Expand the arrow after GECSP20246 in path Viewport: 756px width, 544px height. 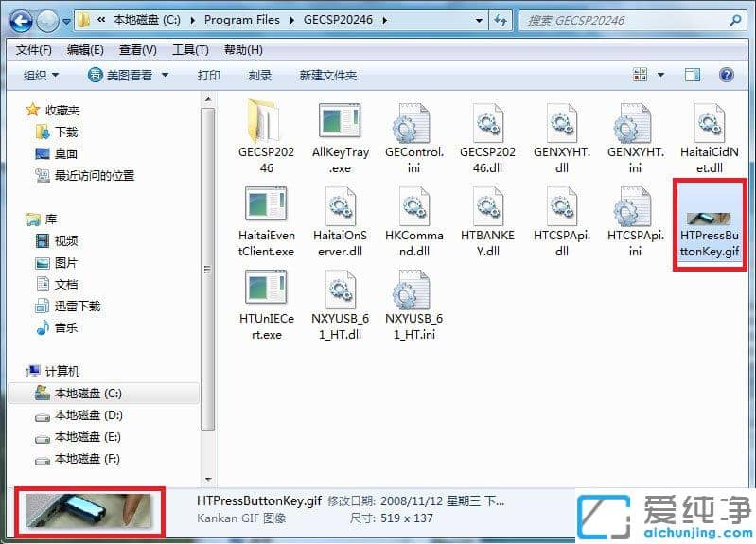coord(385,20)
